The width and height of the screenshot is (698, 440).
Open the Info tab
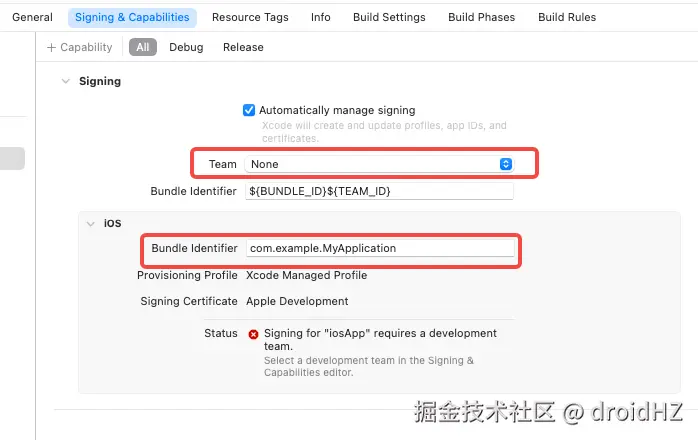pyautogui.click(x=320, y=17)
